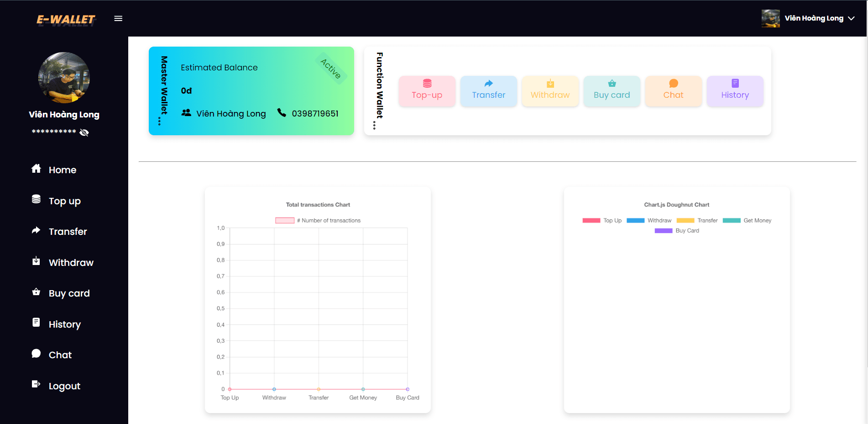Click phone number 0398719651
This screenshot has height=424, width=868.
(315, 113)
